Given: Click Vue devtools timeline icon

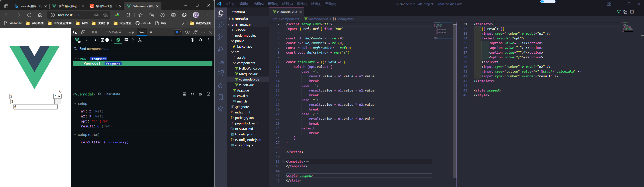Looking at the screenshot, I should tap(126, 40).
